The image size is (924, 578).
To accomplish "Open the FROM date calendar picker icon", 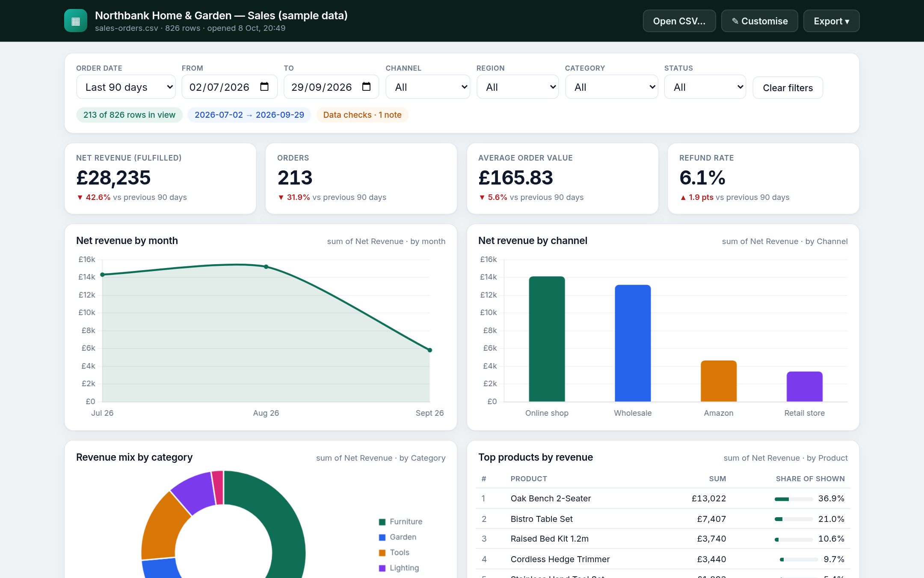I will coord(264,87).
